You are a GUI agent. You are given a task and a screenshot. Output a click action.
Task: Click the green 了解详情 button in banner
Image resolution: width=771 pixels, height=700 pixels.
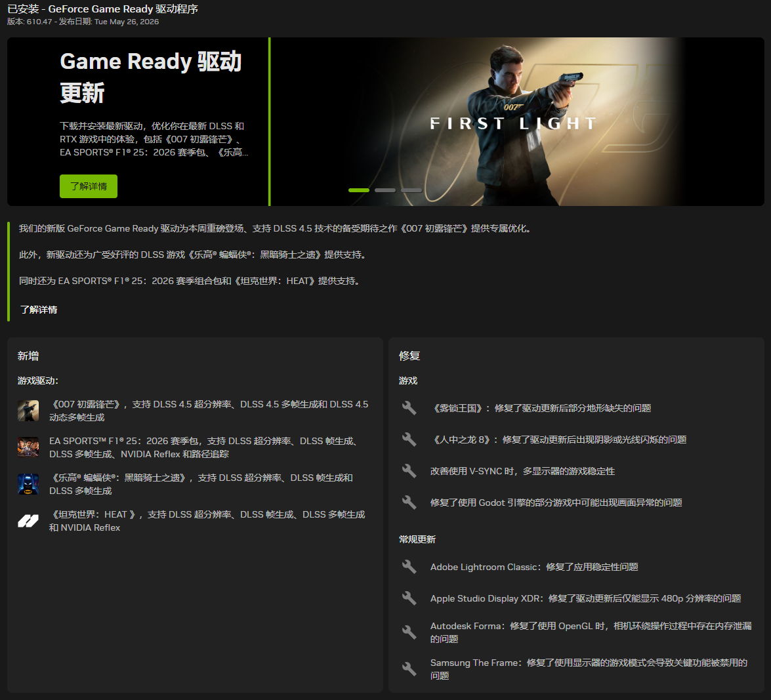point(89,186)
